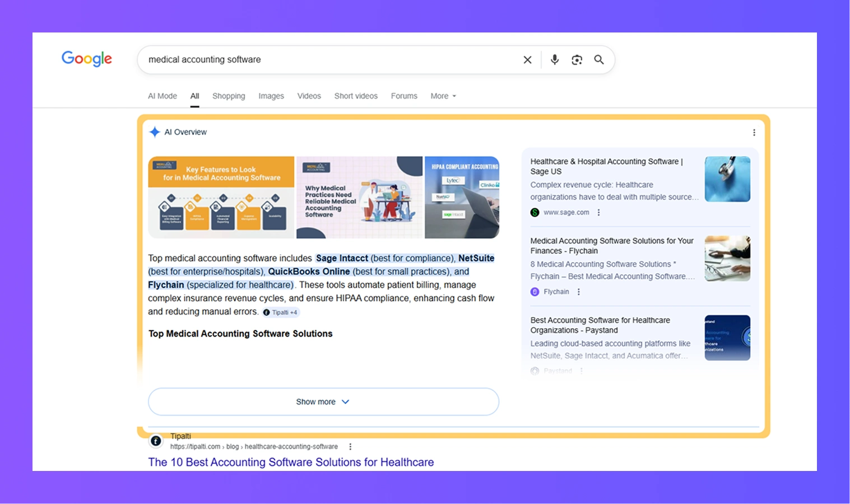Open Medical Accounting Software Solutions Flychain link

tap(612, 246)
